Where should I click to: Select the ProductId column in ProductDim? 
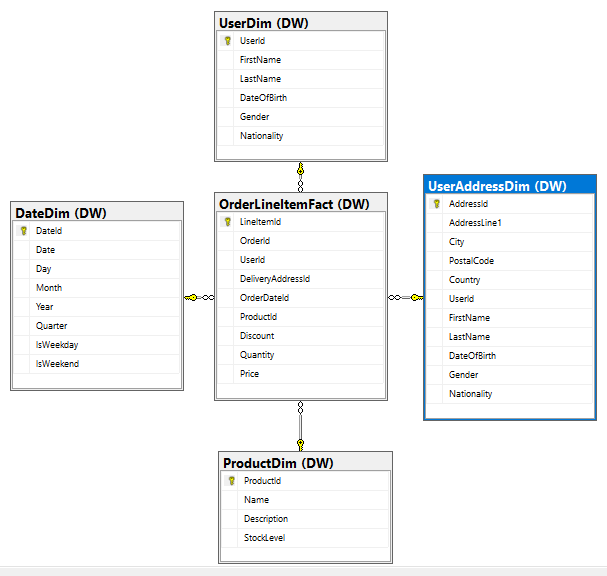click(305, 481)
